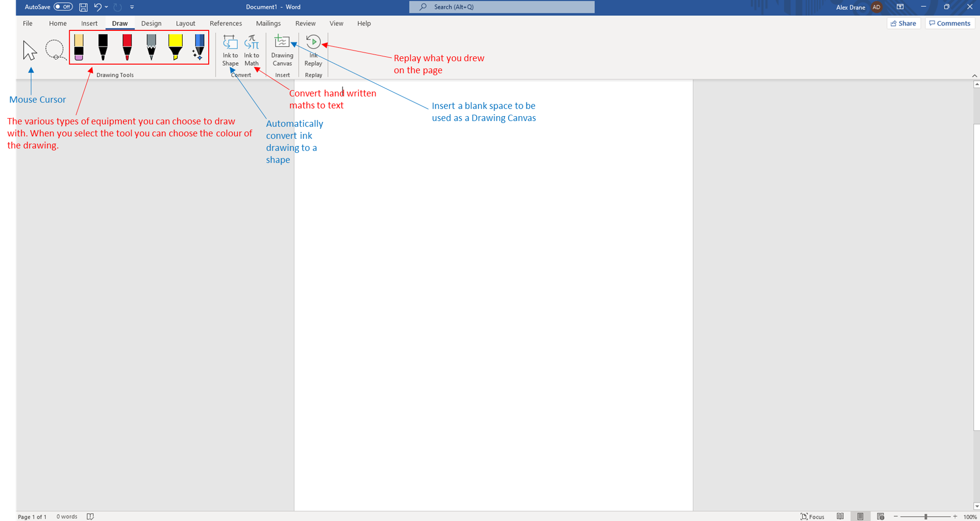Viewport: 980px width, 521px height.
Task: Enable Focus mode in status bar
Action: (x=812, y=516)
